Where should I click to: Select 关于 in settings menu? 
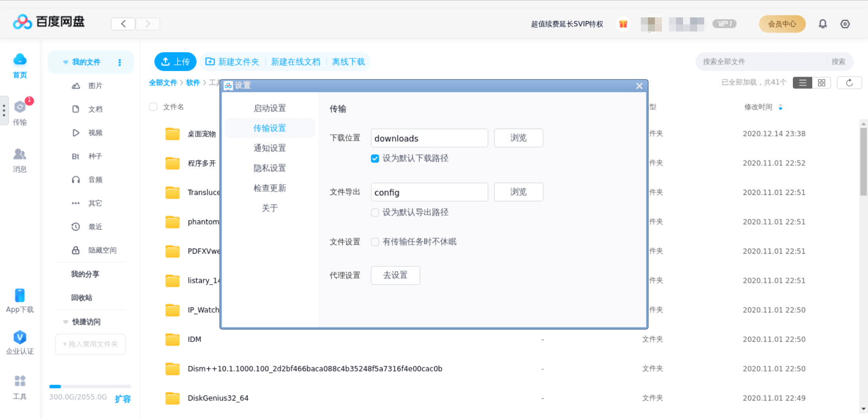pyautogui.click(x=269, y=208)
